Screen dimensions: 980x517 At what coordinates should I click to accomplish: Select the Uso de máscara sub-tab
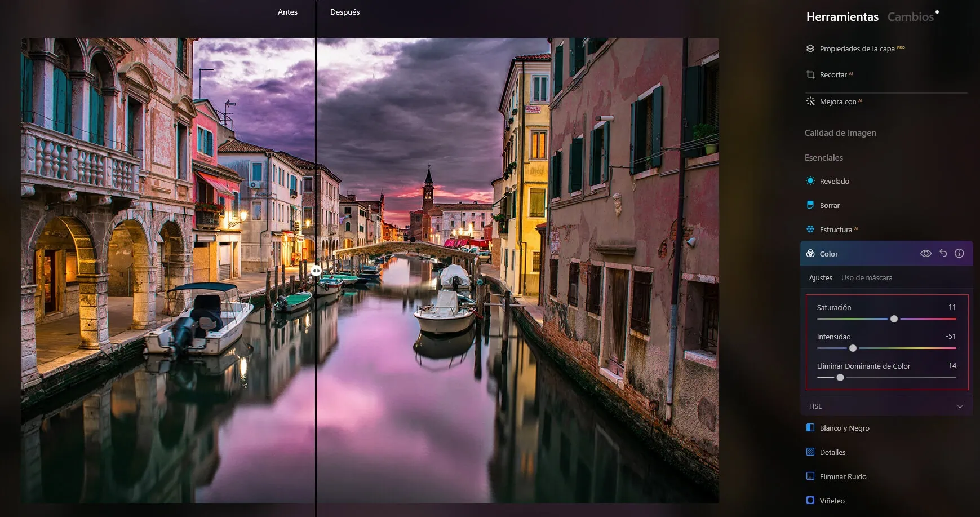coord(867,277)
